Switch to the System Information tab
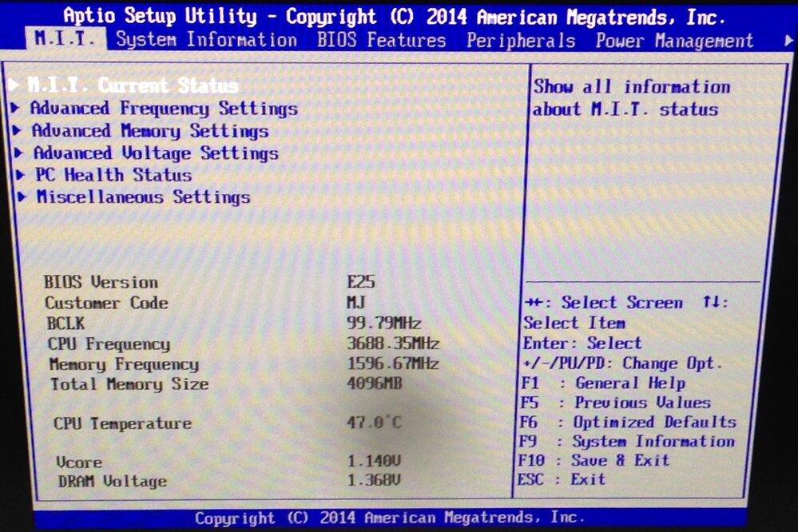 pos(206,40)
